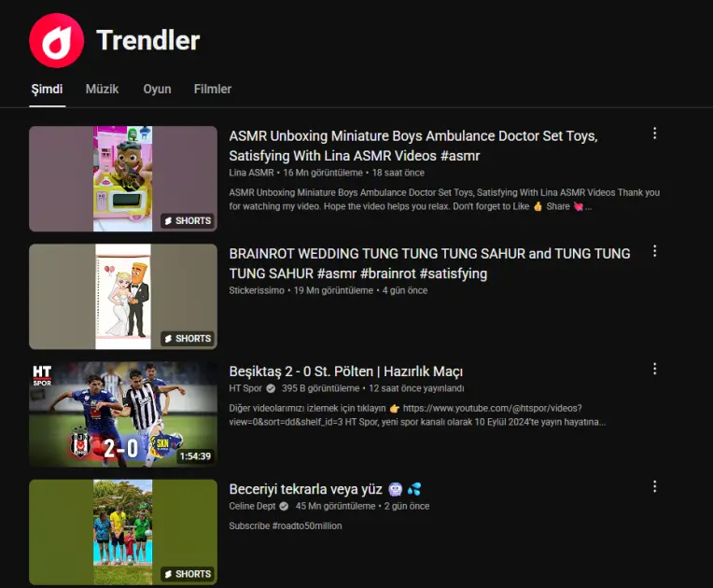Click the HT Spor video description text

[417, 415]
